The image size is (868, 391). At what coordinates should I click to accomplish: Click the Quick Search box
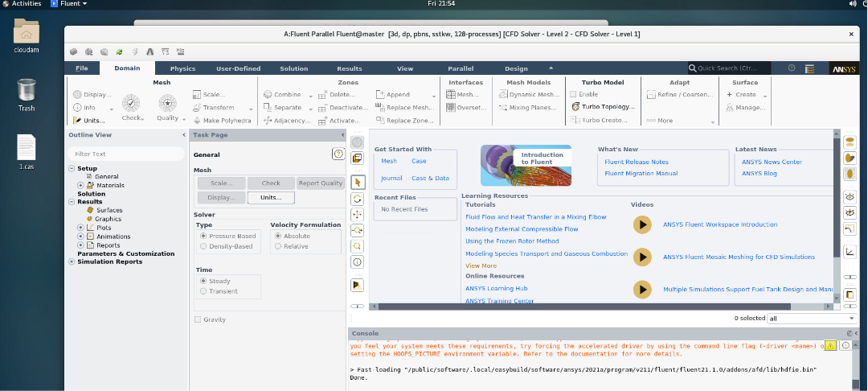[x=730, y=68]
